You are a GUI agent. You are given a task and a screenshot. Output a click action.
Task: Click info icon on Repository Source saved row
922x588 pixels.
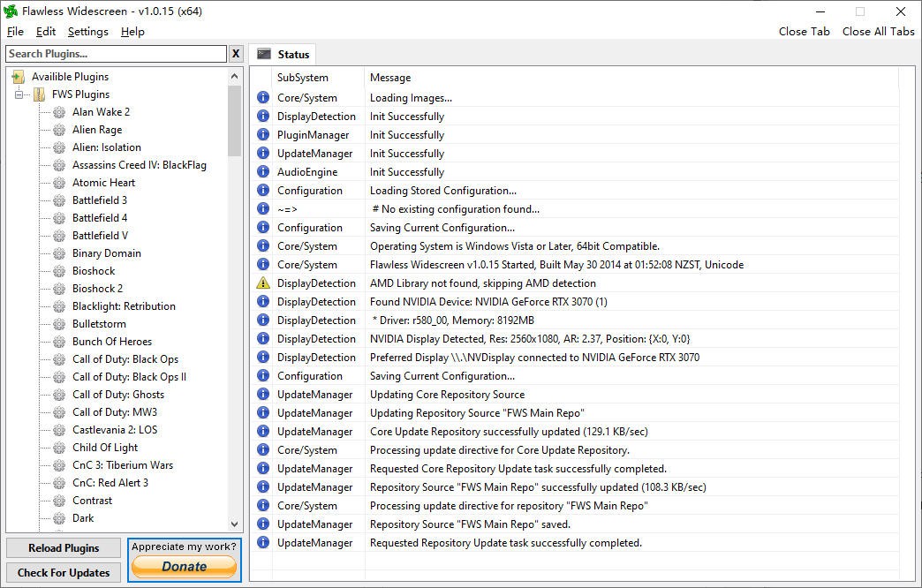coord(263,524)
